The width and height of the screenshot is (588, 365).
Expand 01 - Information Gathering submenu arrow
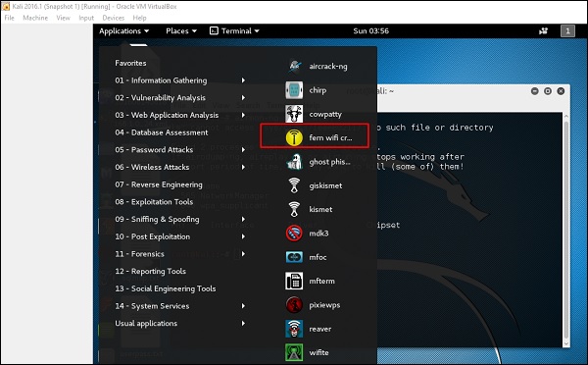(x=243, y=80)
